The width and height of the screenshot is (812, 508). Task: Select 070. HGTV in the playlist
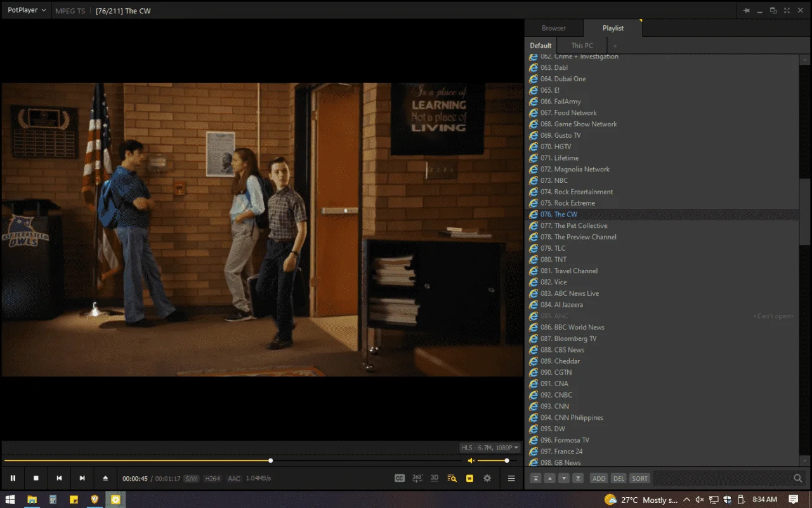pos(662,147)
